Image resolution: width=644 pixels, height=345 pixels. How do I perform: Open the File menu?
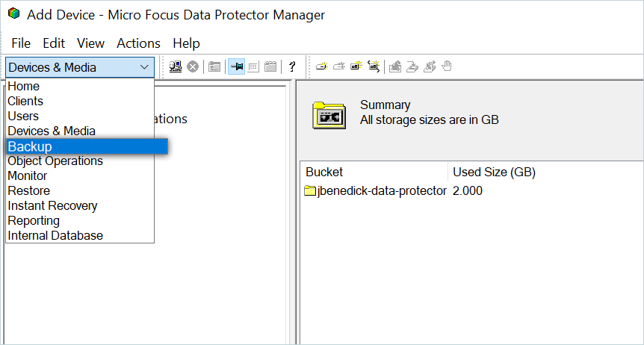[x=21, y=43]
